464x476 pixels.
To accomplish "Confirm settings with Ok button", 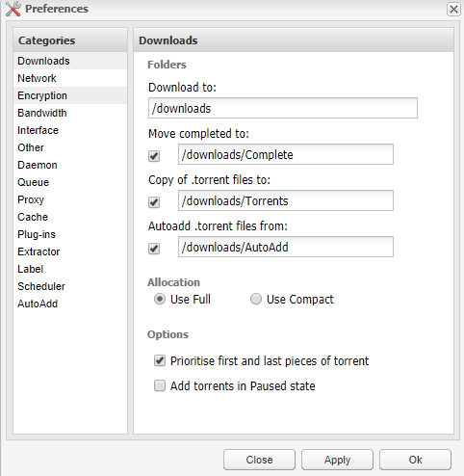I will click(415, 460).
